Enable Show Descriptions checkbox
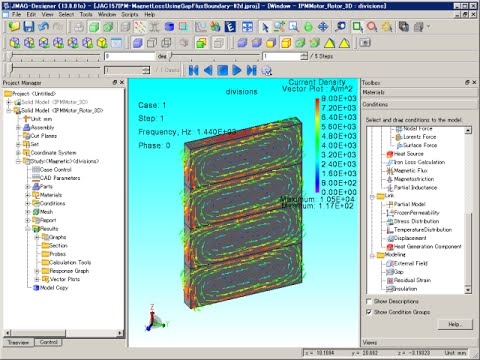 pyautogui.click(x=369, y=301)
